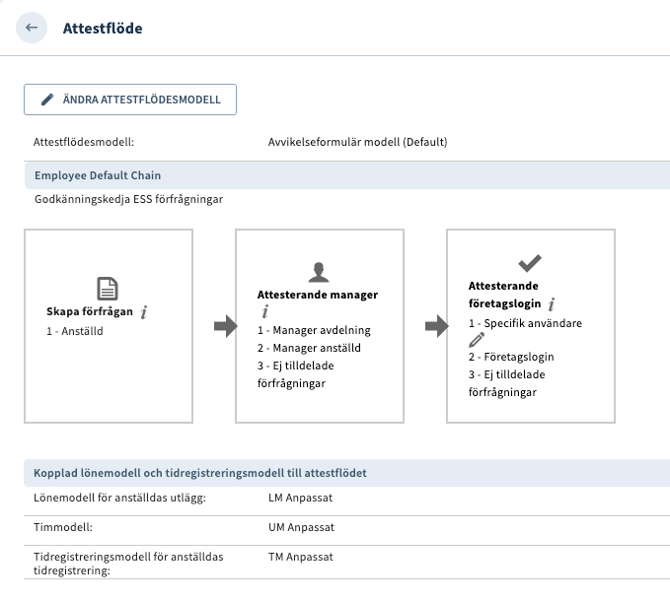
Task: Select the '2 - Manager anställd' entry
Action: [x=309, y=348]
